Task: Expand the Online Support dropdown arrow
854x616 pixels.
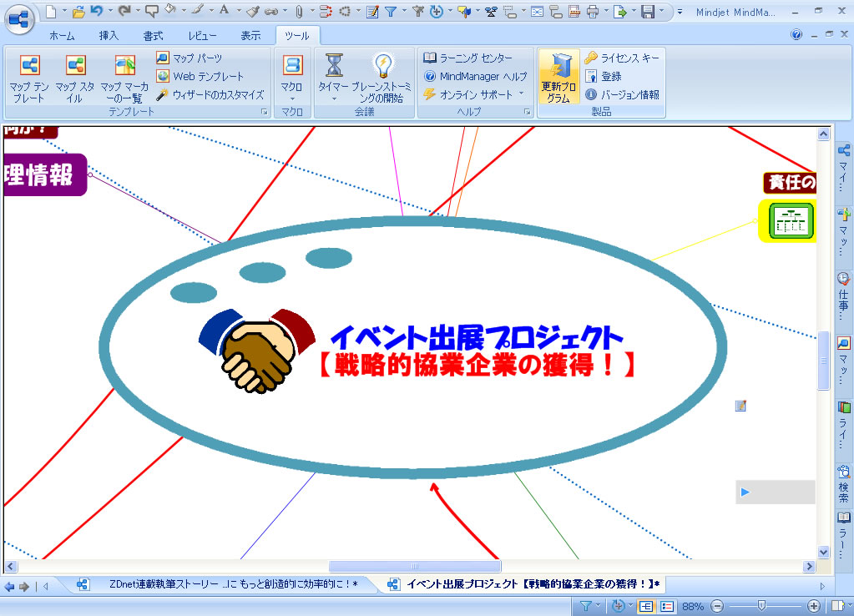Action: point(521,93)
